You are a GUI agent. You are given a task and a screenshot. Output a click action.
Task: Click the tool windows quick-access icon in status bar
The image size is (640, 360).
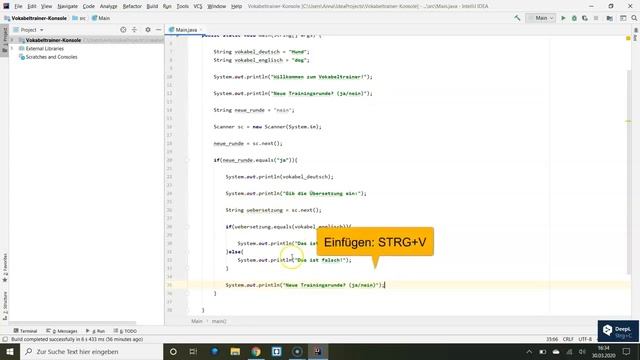(5, 339)
